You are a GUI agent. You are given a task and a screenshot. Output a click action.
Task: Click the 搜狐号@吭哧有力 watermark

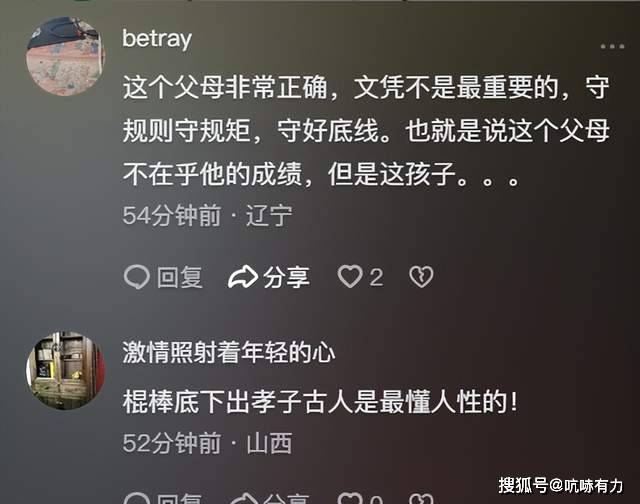561,485
